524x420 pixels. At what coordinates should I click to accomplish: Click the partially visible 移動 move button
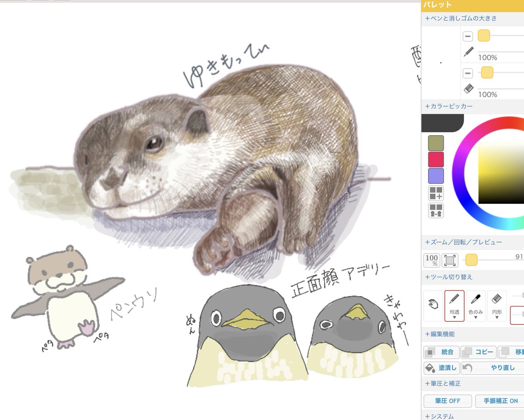click(511, 352)
